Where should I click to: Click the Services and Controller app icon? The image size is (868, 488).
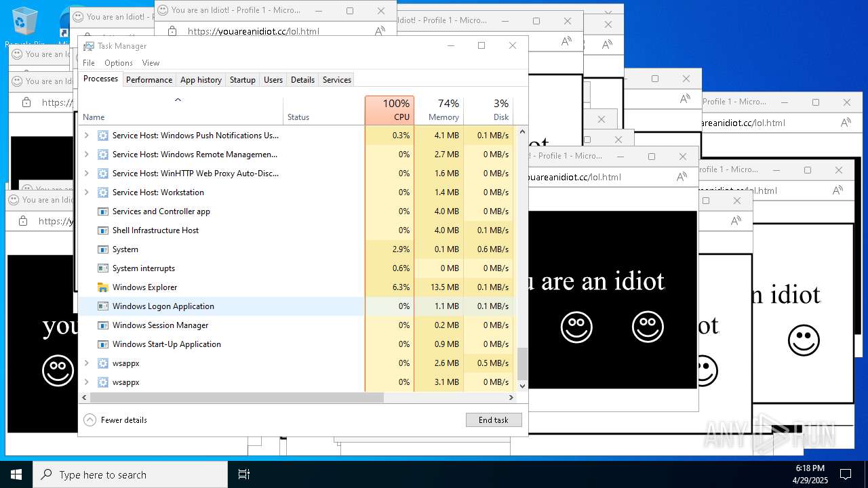coord(103,211)
